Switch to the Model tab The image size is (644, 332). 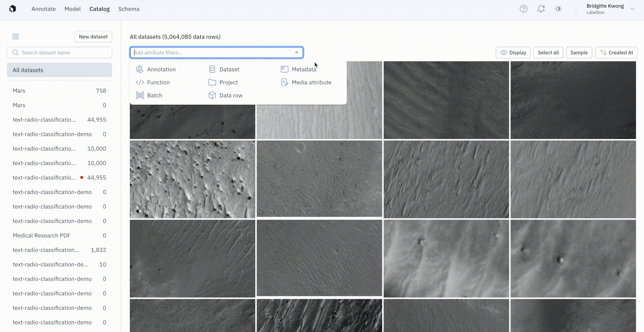point(72,9)
